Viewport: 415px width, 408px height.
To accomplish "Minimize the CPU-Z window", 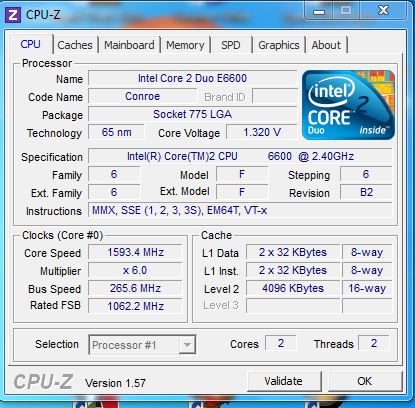I will click(319, 12).
